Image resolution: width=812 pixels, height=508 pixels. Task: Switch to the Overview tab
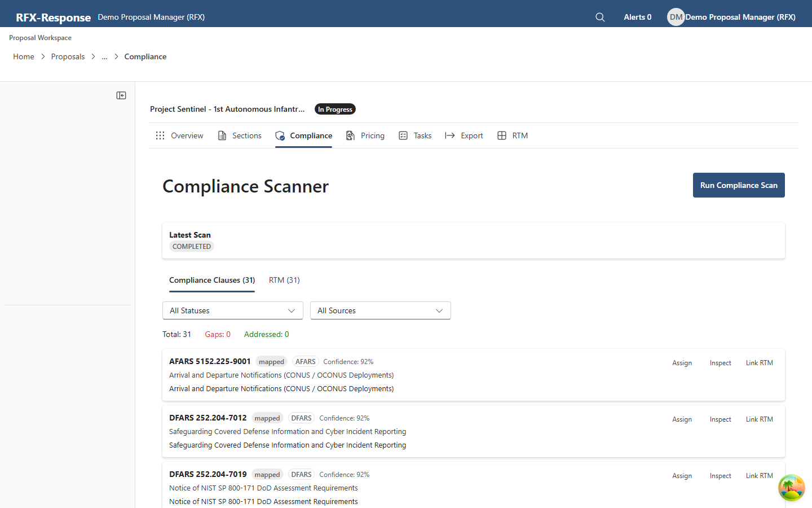[x=179, y=135]
